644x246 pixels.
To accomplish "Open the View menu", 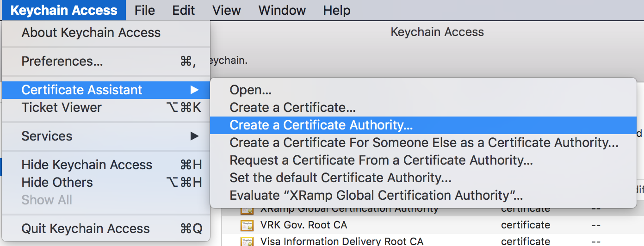I will [227, 10].
